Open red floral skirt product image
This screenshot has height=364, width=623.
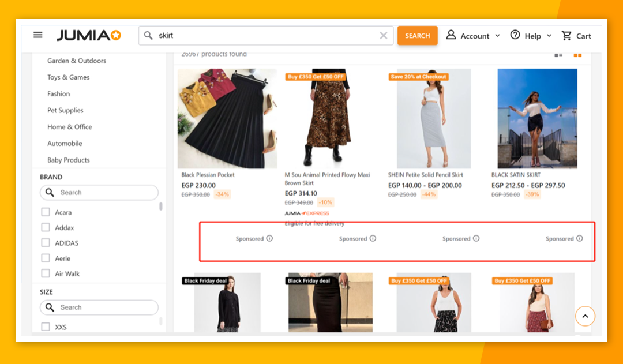coord(537,302)
